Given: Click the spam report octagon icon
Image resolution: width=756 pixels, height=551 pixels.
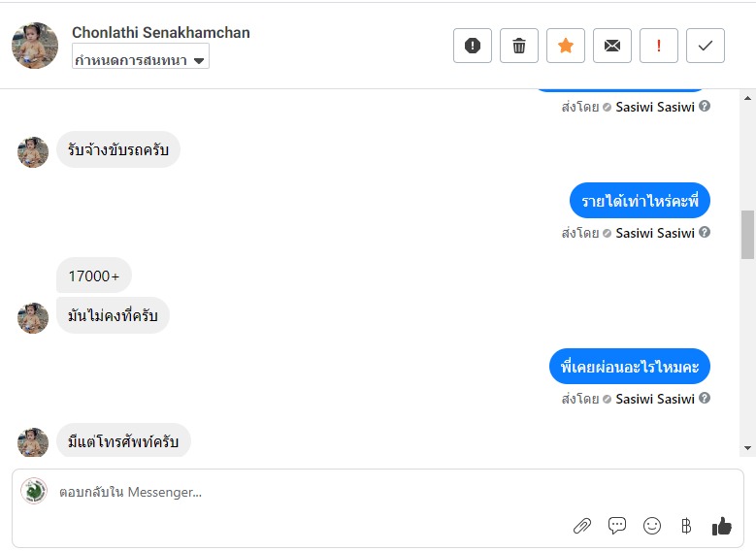Looking at the screenshot, I should 473,46.
